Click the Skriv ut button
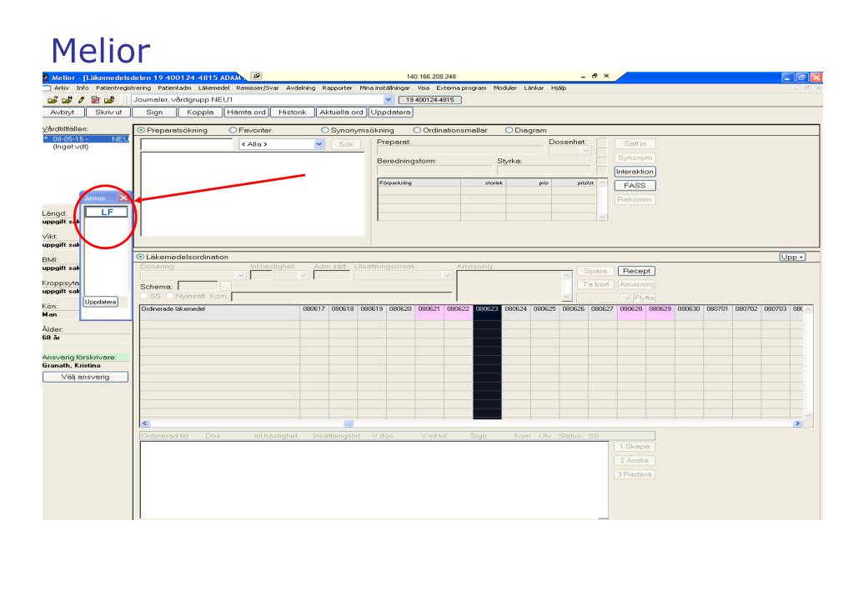The image size is (853, 616). pos(108,112)
